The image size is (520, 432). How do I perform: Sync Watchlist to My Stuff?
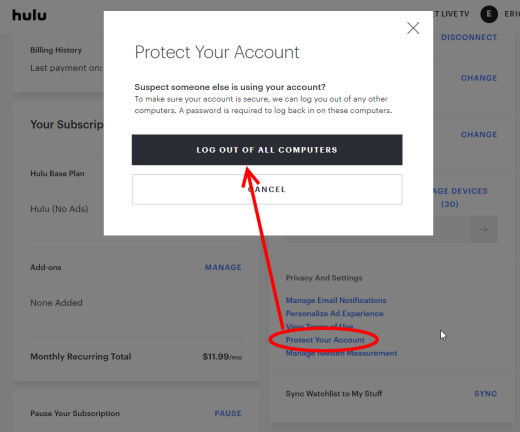tap(486, 394)
